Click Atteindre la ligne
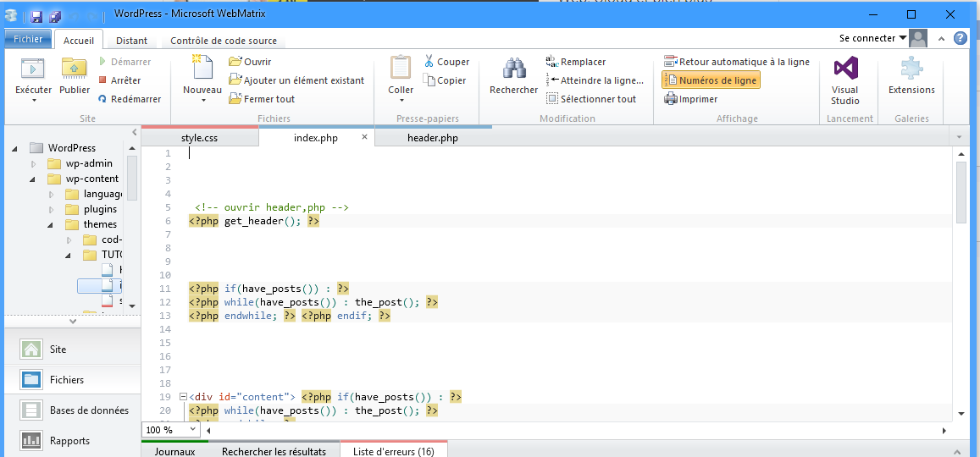Screen dimensions: 980x457 tap(595, 80)
